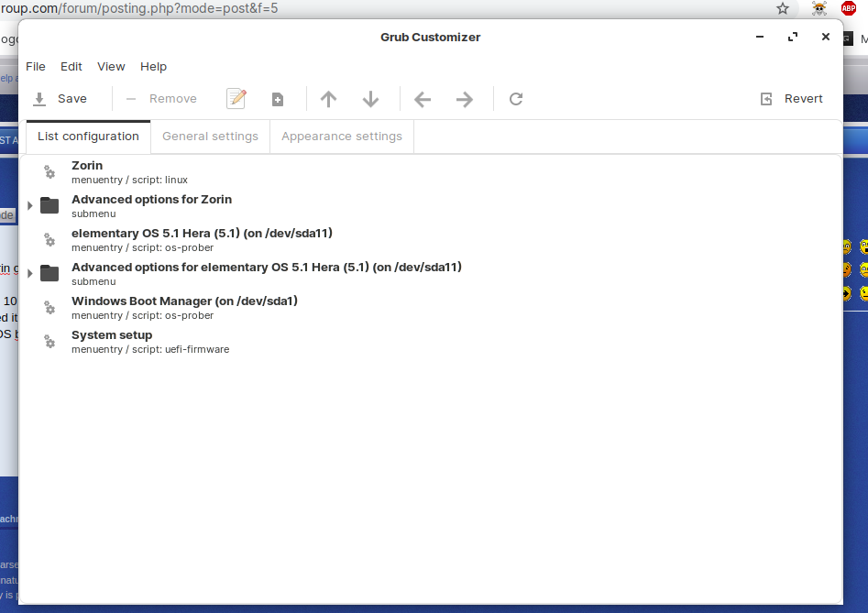Switch to General settings tab

point(210,137)
